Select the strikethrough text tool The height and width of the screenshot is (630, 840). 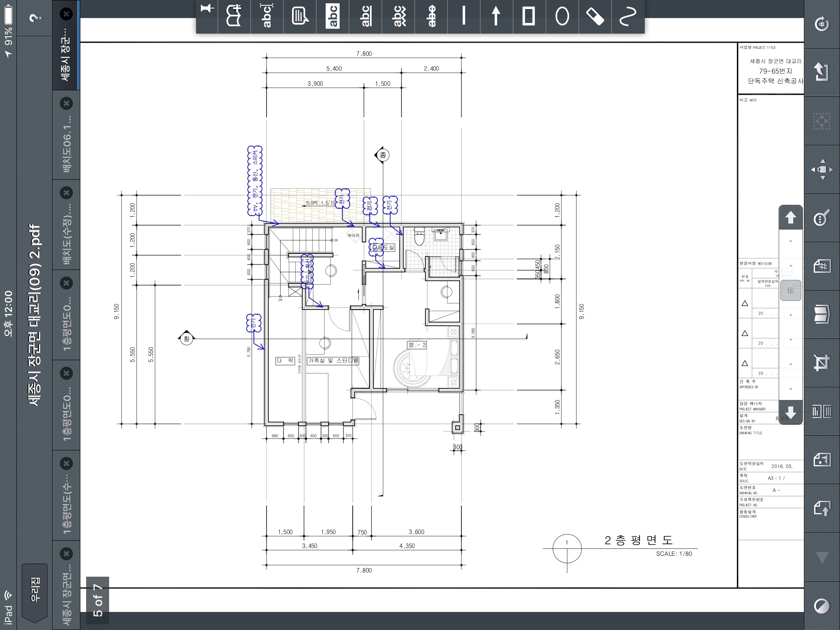[431, 17]
